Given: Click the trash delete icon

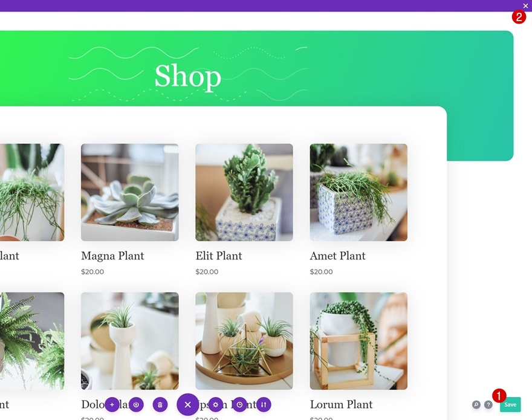Looking at the screenshot, I should pyautogui.click(x=160, y=405).
